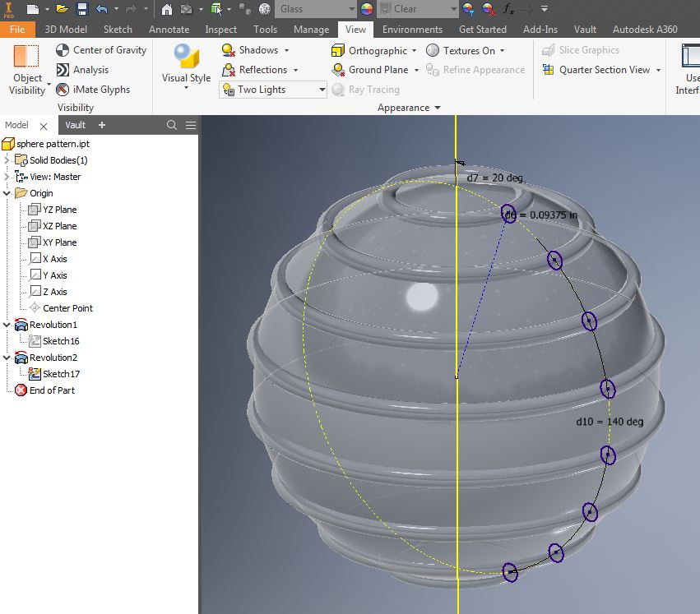The height and width of the screenshot is (614, 700).
Task: Open the Glass material dropdown
Action: pos(352,9)
